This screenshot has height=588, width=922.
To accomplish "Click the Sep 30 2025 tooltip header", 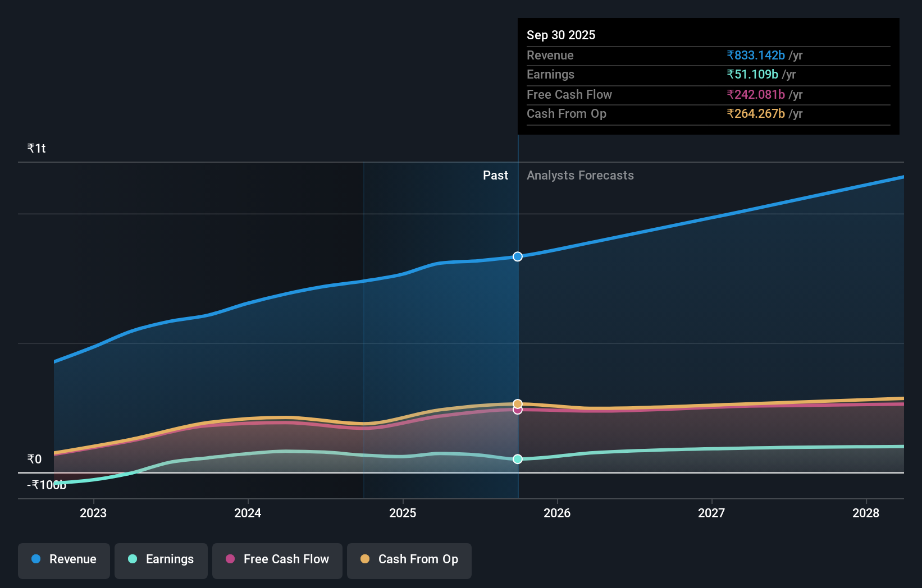I will [x=561, y=35].
